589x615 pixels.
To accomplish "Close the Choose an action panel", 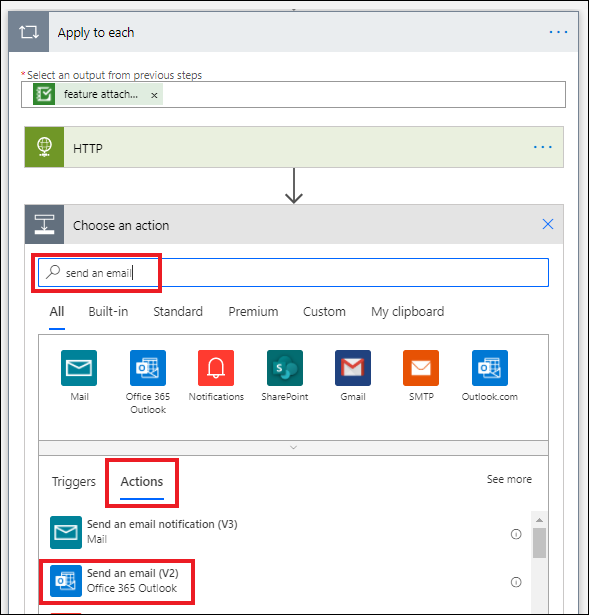I will [x=547, y=224].
